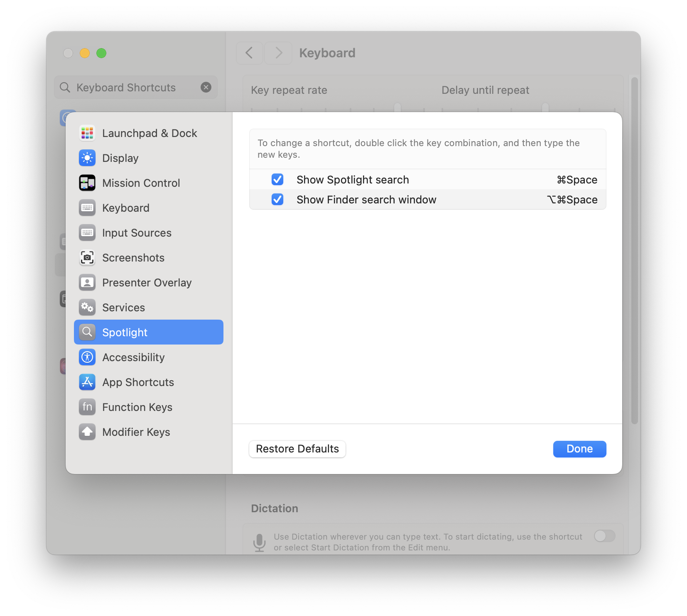This screenshot has width=687, height=616.
Task: Go back using the left chevron
Action: point(249,53)
